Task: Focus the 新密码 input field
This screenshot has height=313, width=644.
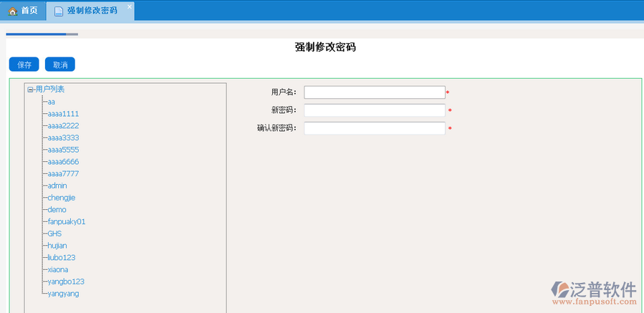Action: click(374, 110)
